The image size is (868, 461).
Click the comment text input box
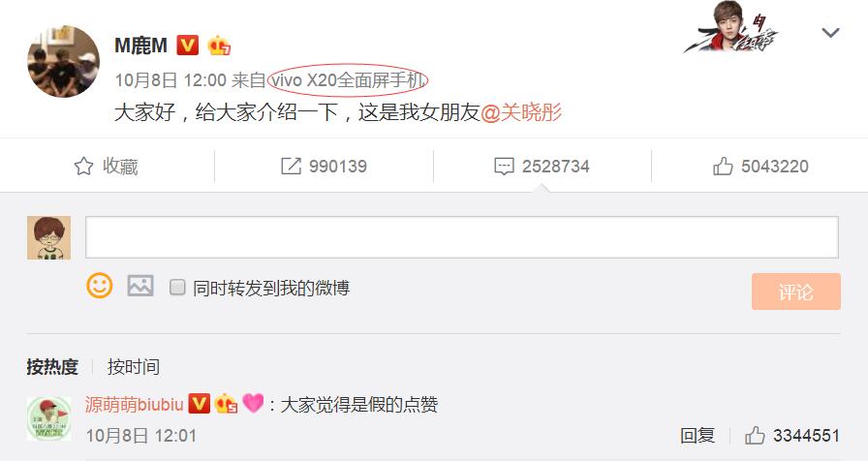462,237
